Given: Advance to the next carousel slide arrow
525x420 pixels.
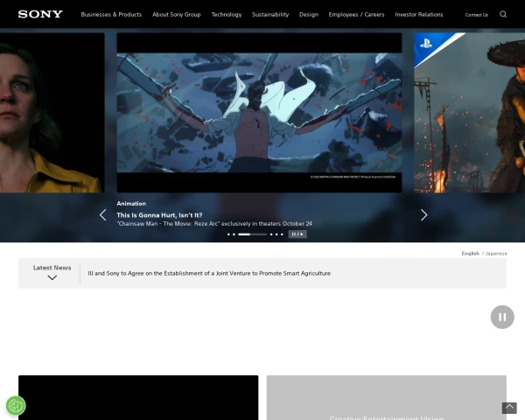Looking at the screenshot, I should point(423,215).
